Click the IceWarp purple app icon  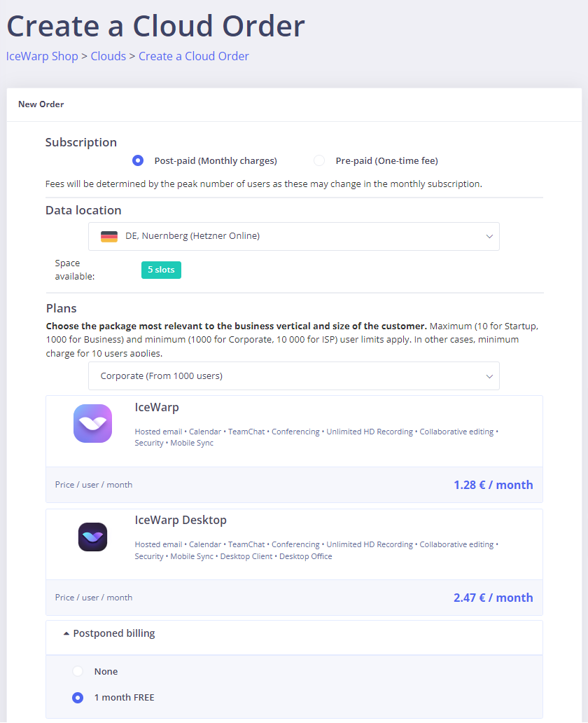click(92, 423)
